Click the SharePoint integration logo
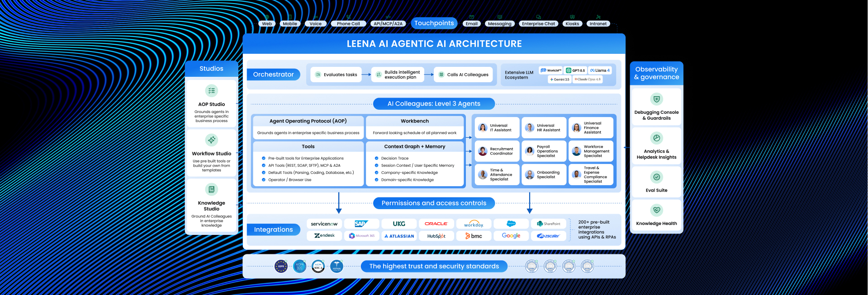The image size is (868, 295). [x=548, y=224]
